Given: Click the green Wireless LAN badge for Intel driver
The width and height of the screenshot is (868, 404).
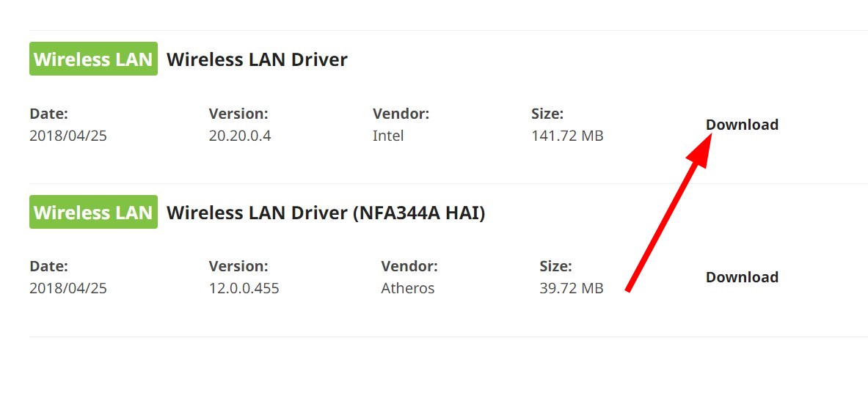Looking at the screenshot, I should coord(93,59).
